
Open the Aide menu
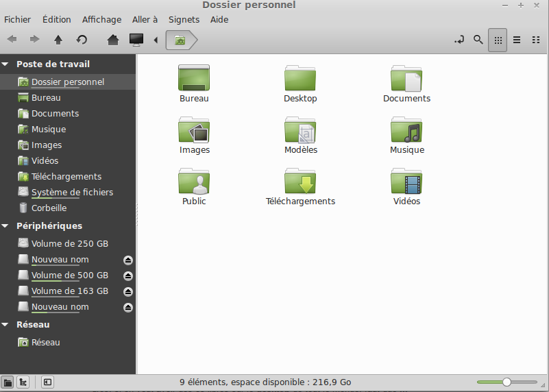click(219, 20)
